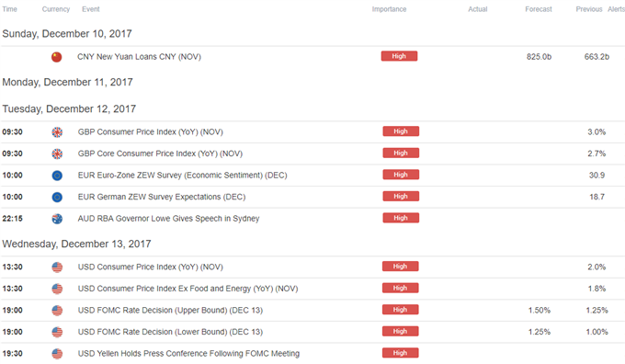Click the UK flag beside GBP Core Consumer Price Index
This screenshot has width=625, height=364.
[x=57, y=154]
